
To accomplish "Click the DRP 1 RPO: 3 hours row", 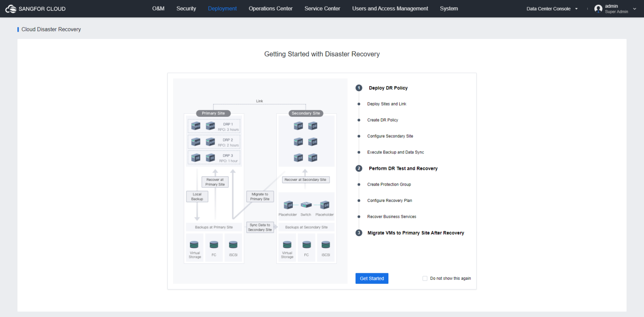I will tap(214, 126).
